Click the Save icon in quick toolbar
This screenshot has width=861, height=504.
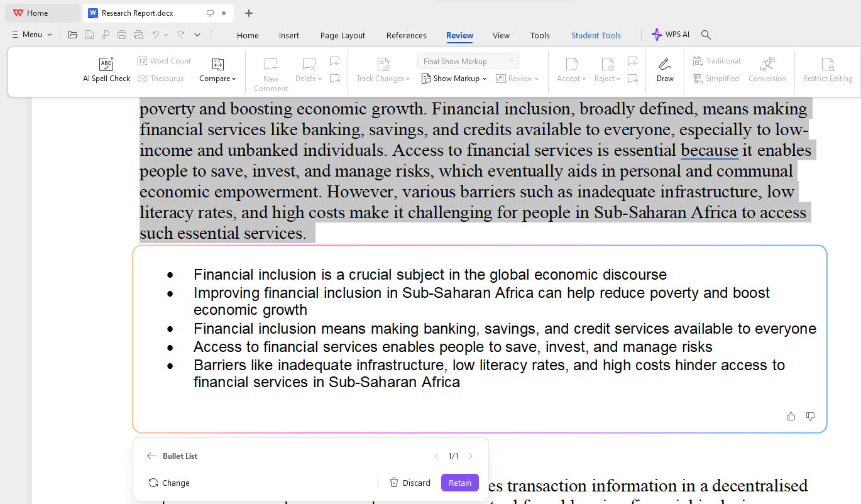(89, 35)
